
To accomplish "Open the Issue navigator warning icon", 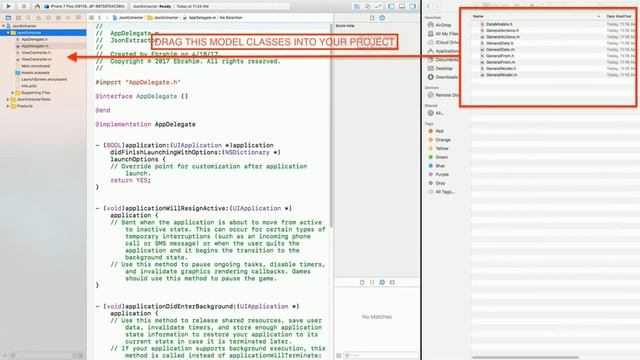I will pyautogui.click(x=38, y=18).
